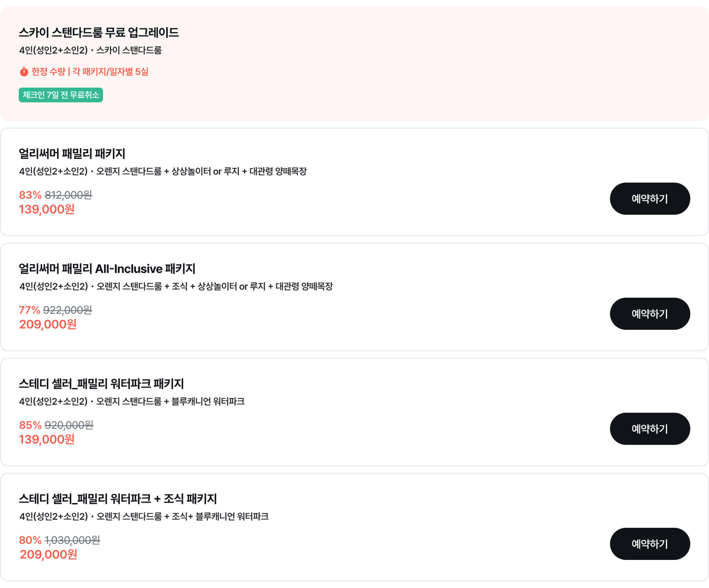The width and height of the screenshot is (709, 588).
Task: Click the 4인 스카이 스탠다드룸 description line
Action: pyautogui.click(x=90, y=50)
